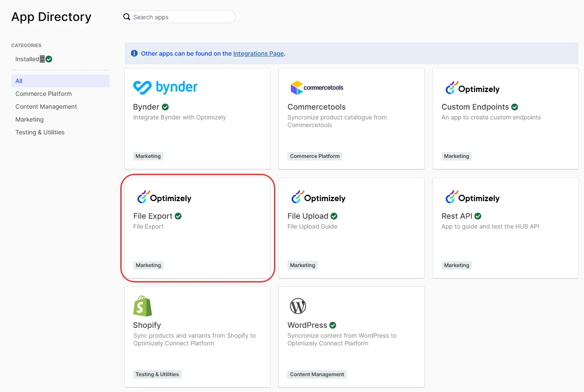This screenshot has height=392, width=584.
Task: Click the installed badge next to Bynder
Action: [165, 107]
